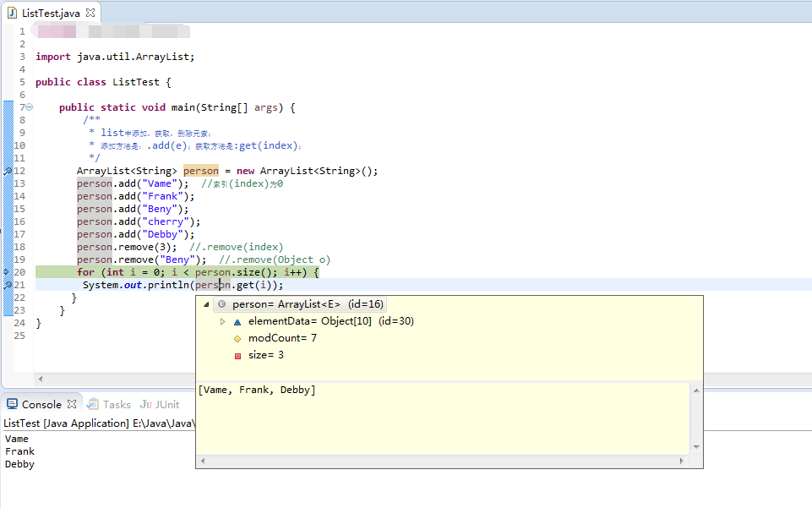Switch to the Tasks view tab

click(x=109, y=404)
